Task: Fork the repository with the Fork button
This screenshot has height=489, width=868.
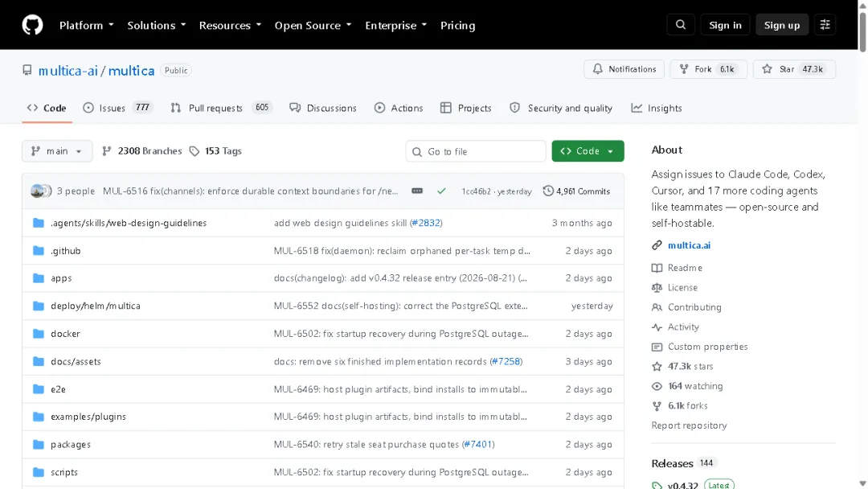Action: 708,69
